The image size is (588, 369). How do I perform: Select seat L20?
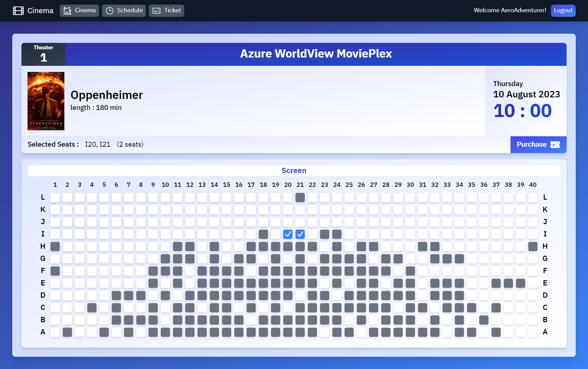[288, 198]
